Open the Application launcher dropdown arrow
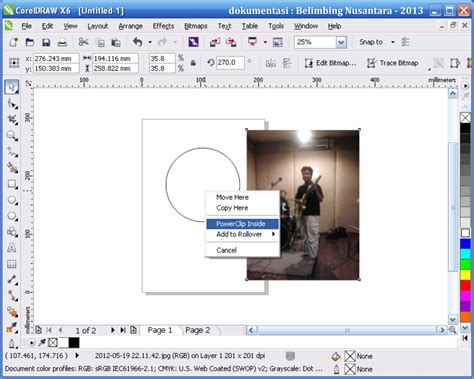Screen dimensions: 474x379 265,42
